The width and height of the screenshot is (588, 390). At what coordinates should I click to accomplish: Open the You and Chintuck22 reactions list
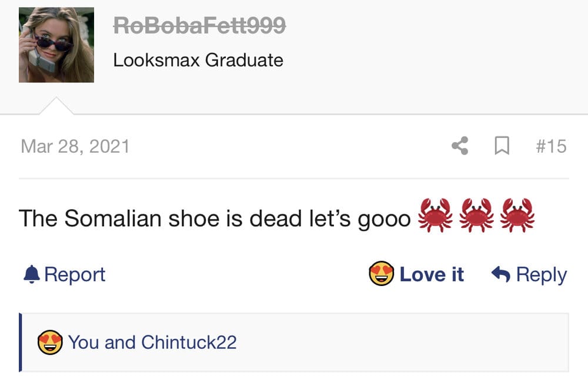point(152,342)
